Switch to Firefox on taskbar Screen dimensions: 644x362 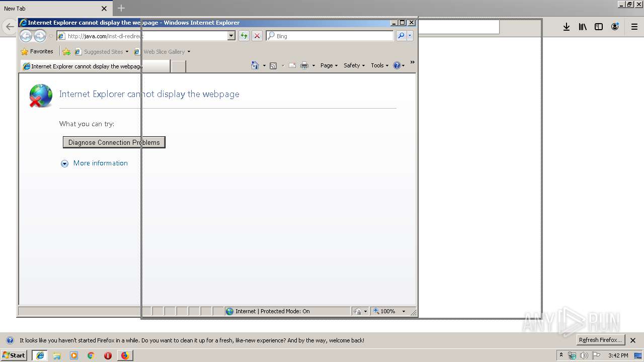tap(125, 355)
